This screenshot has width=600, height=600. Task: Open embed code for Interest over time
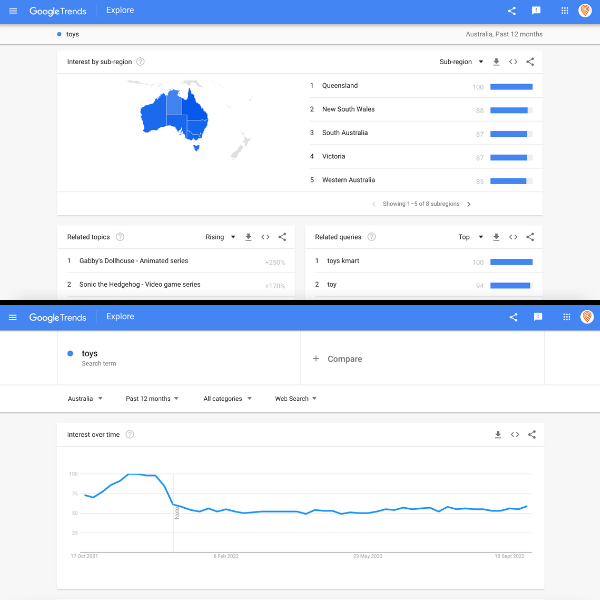(x=514, y=434)
